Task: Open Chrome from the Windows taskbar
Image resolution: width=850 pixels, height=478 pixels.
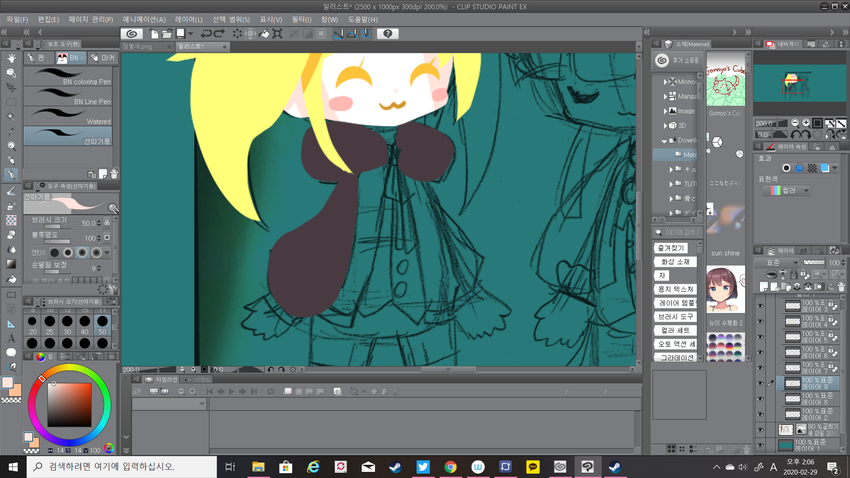Action: click(x=450, y=467)
